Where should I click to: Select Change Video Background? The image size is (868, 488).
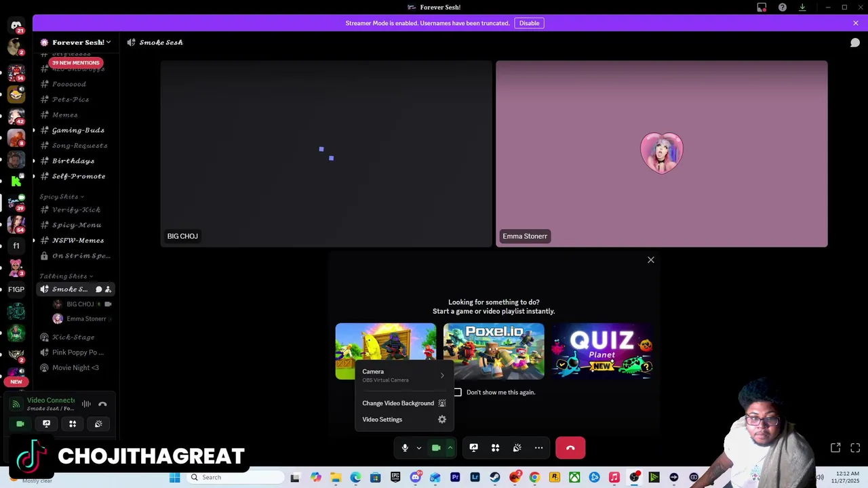coord(403,403)
